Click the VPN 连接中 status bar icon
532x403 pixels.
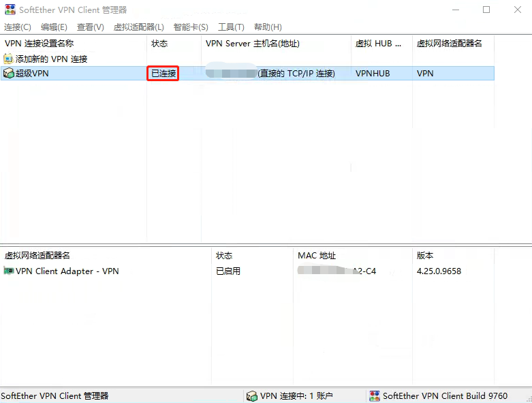tap(252, 396)
